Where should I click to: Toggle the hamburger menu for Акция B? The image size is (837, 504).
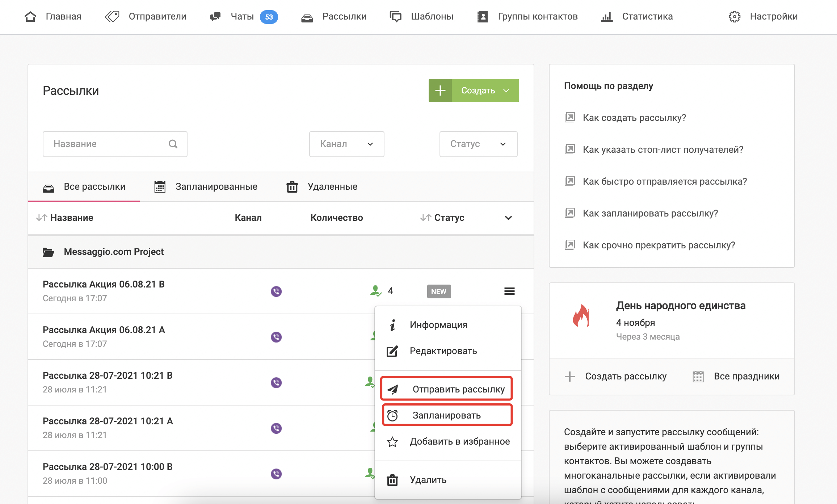pos(509,291)
